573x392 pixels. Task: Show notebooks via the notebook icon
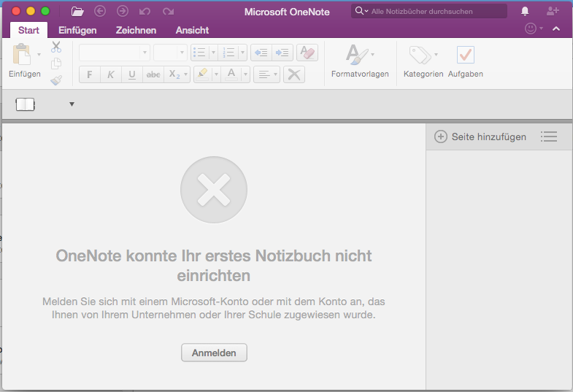[x=26, y=104]
